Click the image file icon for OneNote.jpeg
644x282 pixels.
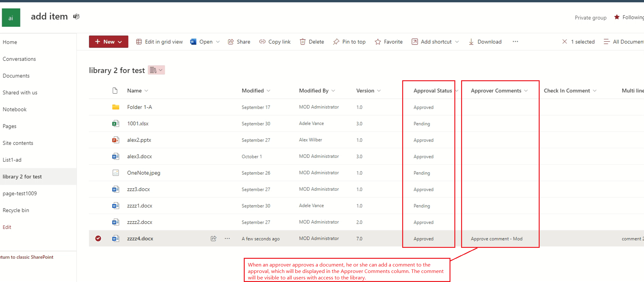click(x=116, y=173)
